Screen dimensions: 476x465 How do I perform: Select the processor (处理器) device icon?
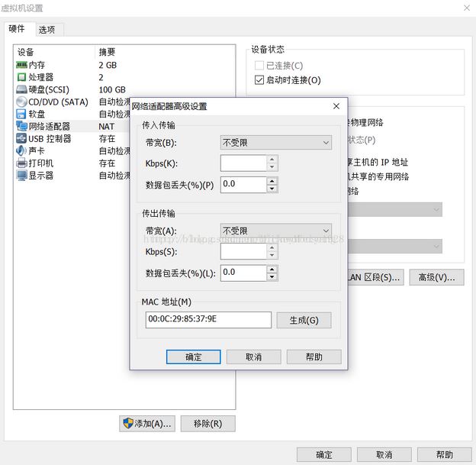point(21,78)
